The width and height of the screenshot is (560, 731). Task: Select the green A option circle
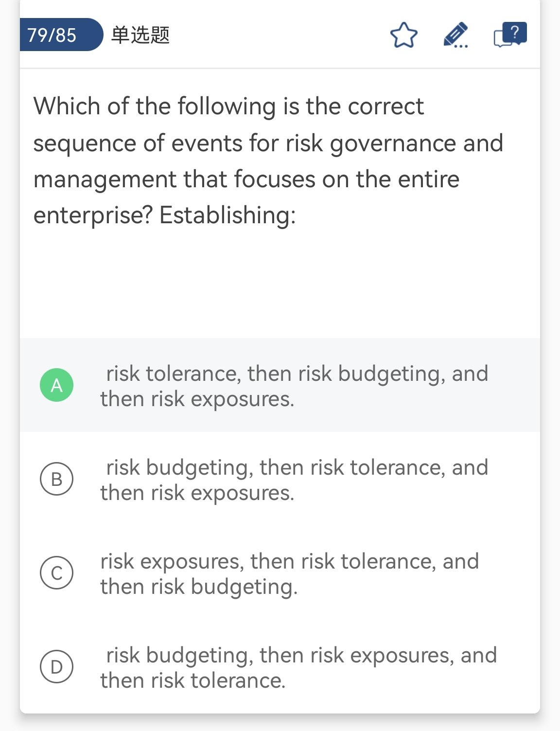point(57,385)
